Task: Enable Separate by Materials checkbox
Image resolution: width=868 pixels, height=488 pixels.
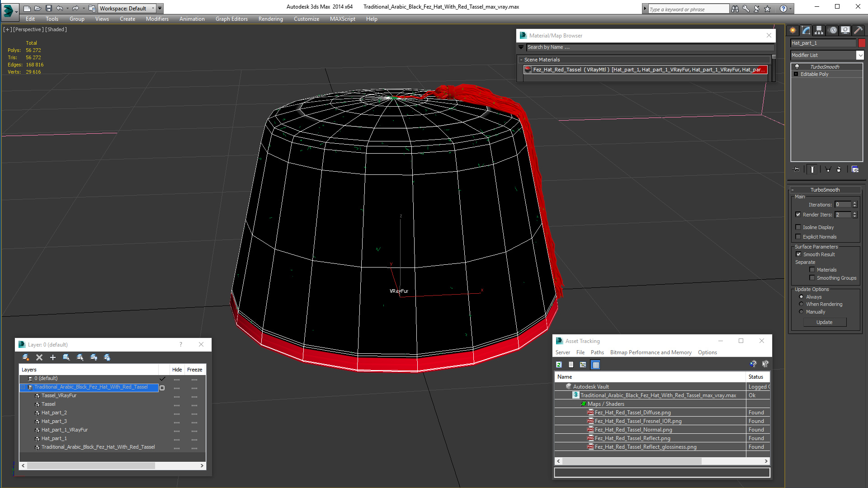Action: (x=812, y=270)
